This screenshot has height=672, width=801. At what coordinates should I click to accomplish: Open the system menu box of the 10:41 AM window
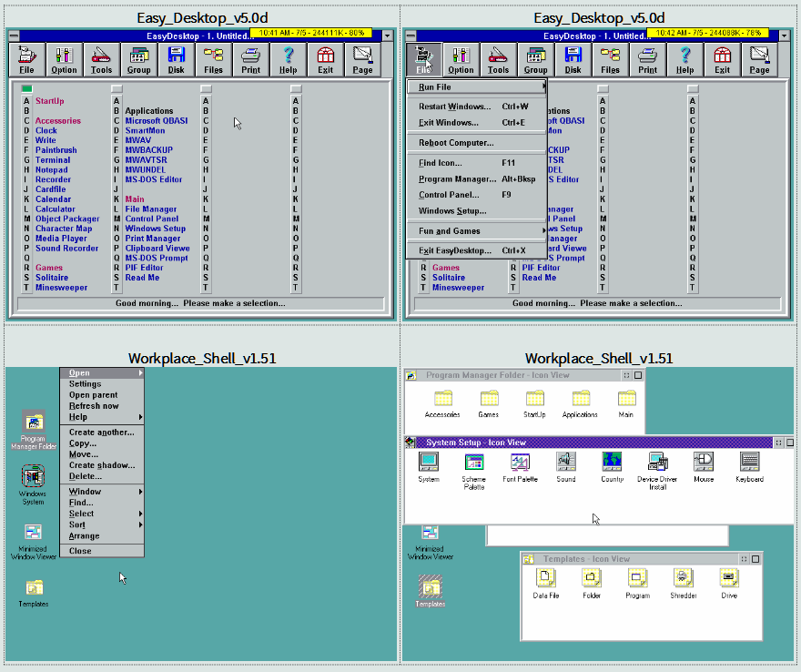14,36
